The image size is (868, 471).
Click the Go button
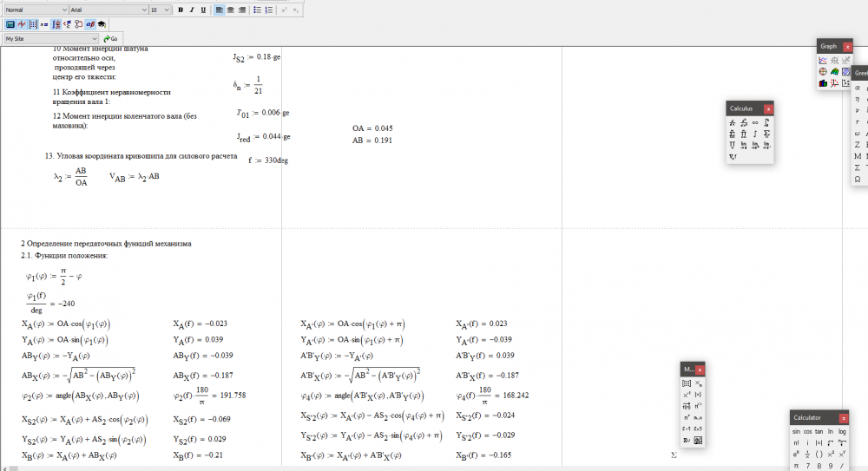[x=110, y=39]
